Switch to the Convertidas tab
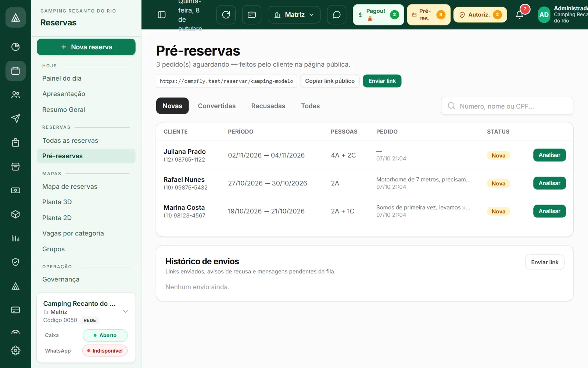Image resolution: width=588 pixels, height=368 pixels. coord(217,106)
